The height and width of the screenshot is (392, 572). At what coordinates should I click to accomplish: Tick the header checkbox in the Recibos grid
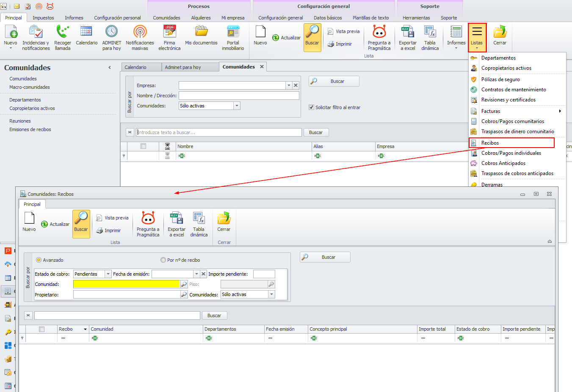point(41,329)
